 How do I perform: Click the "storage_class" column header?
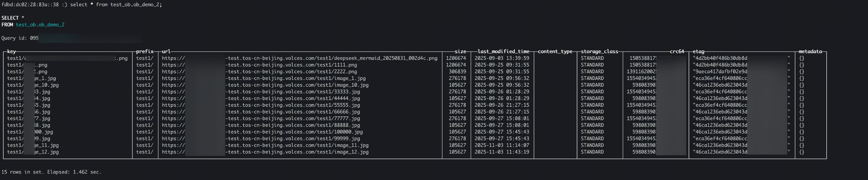[x=599, y=52]
